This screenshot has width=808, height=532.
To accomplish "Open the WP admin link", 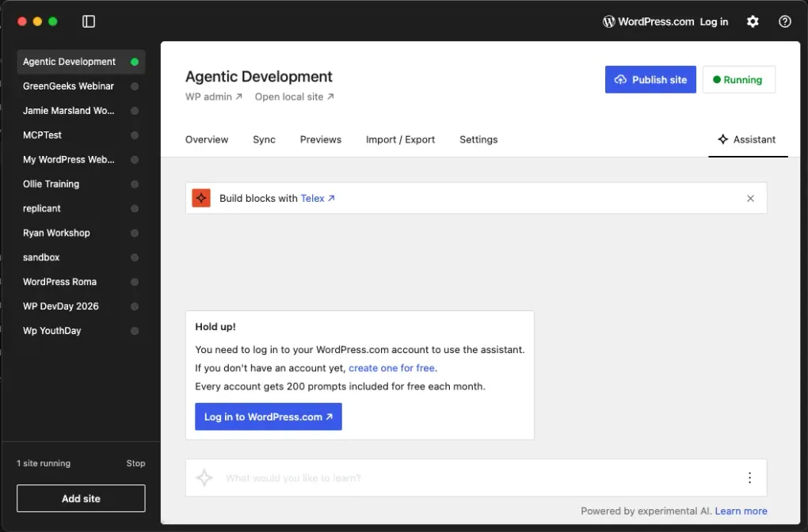I will click(x=213, y=97).
